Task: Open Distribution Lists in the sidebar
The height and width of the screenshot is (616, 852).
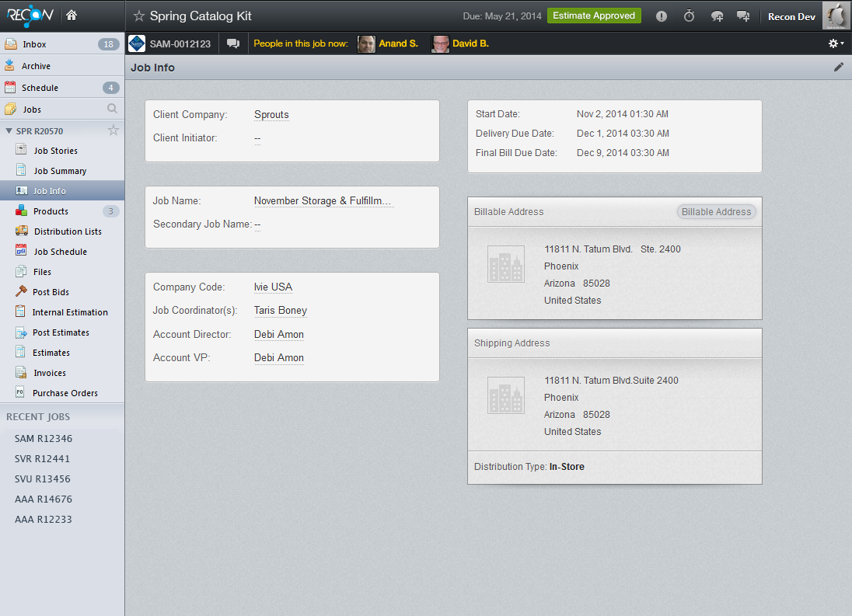Action: click(x=62, y=231)
